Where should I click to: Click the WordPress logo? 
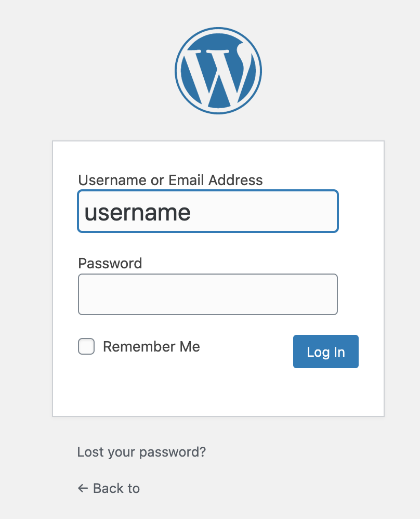[218, 71]
